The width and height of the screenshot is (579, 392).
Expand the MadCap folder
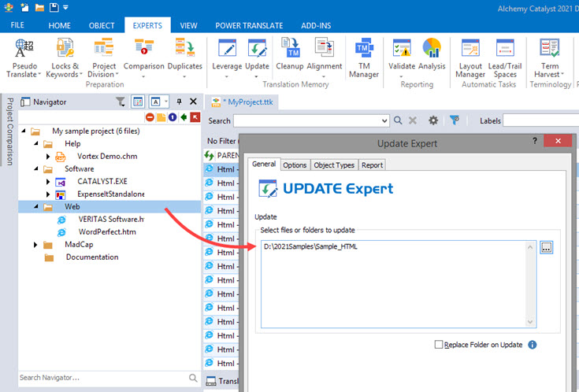[35, 245]
